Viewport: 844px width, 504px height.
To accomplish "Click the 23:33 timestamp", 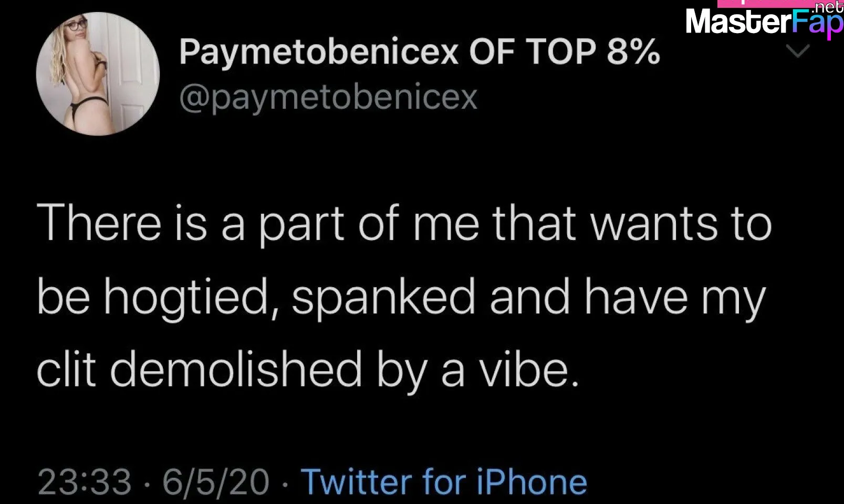I will 85,482.
